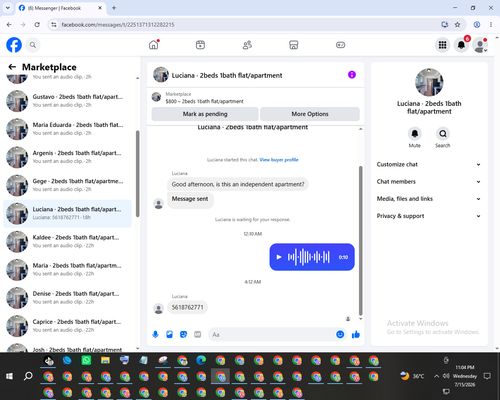Open the emoji picker smiley icon

(x=340, y=334)
